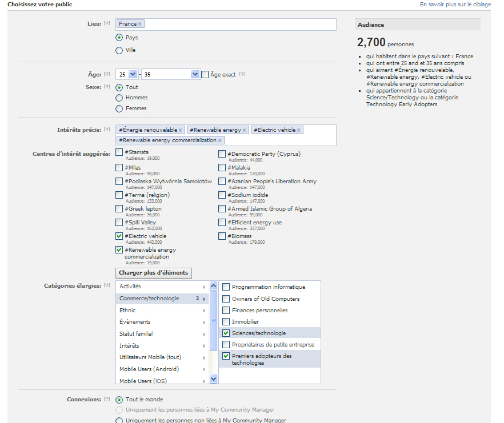
Task: Open help tooltip next to Catégories élargies
Action: point(107,285)
